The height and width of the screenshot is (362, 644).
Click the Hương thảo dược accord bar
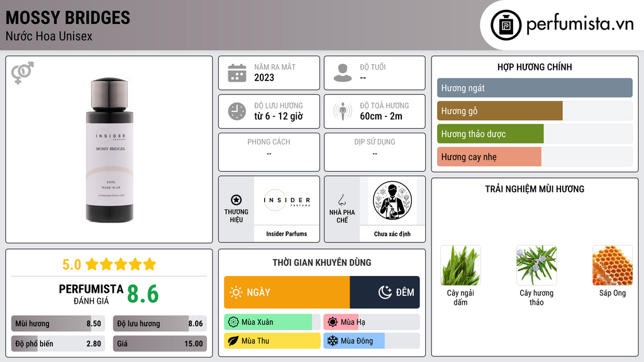[535, 134]
